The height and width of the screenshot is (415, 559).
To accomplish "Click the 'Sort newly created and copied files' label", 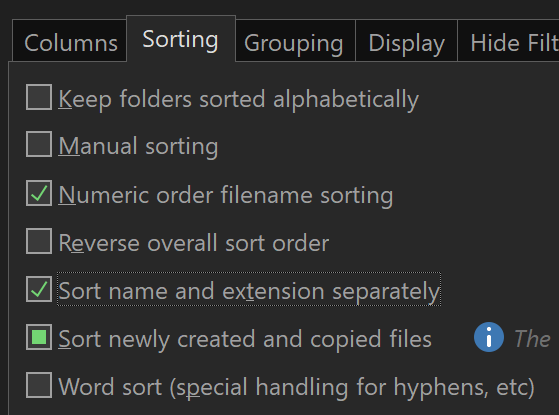I will [245, 339].
